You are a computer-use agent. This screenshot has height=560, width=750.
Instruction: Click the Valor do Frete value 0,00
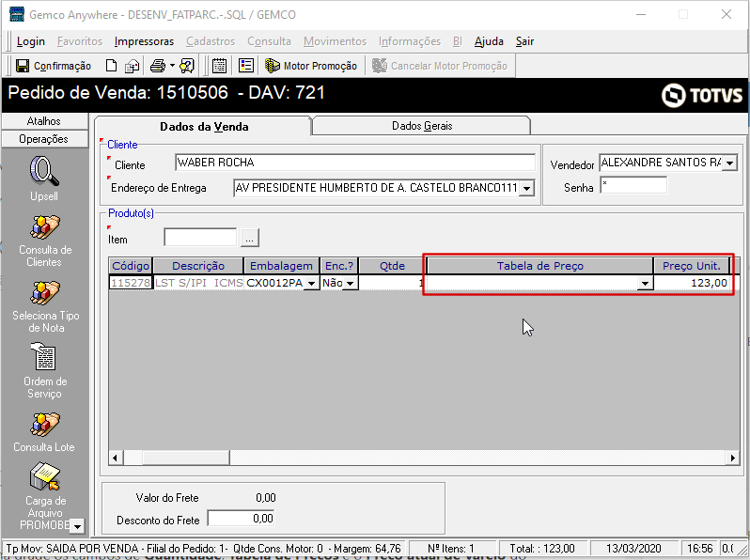click(x=265, y=498)
